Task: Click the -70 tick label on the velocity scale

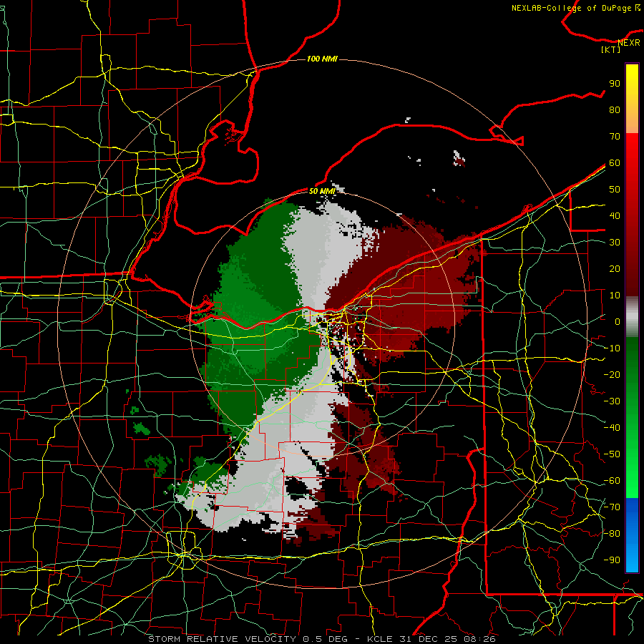Action: (612, 507)
